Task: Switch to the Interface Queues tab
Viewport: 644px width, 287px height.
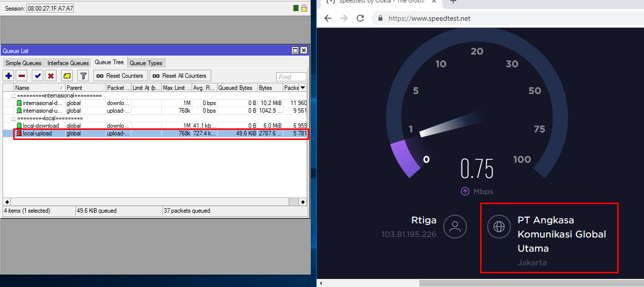Action: pos(68,63)
